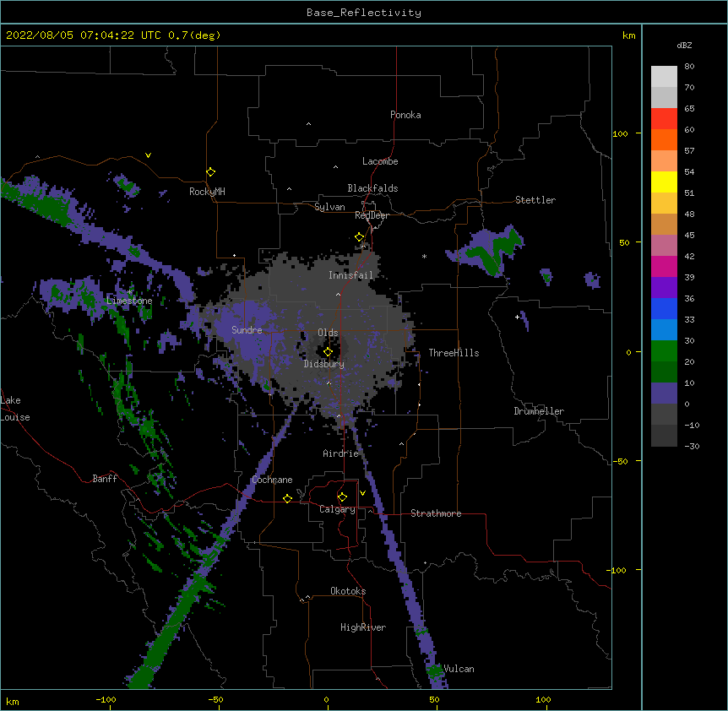Viewport: 728px width, 711px height.
Task: Click the 45 value on the dBZ legend
Action: tap(689, 235)
